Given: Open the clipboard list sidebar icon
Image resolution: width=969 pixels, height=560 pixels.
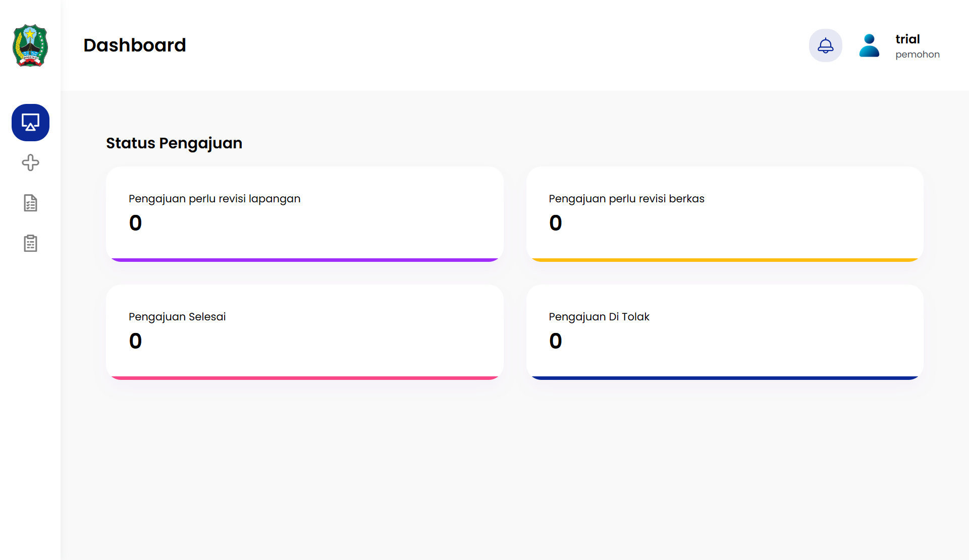Looking at the screenshot, I should point(30,243).
